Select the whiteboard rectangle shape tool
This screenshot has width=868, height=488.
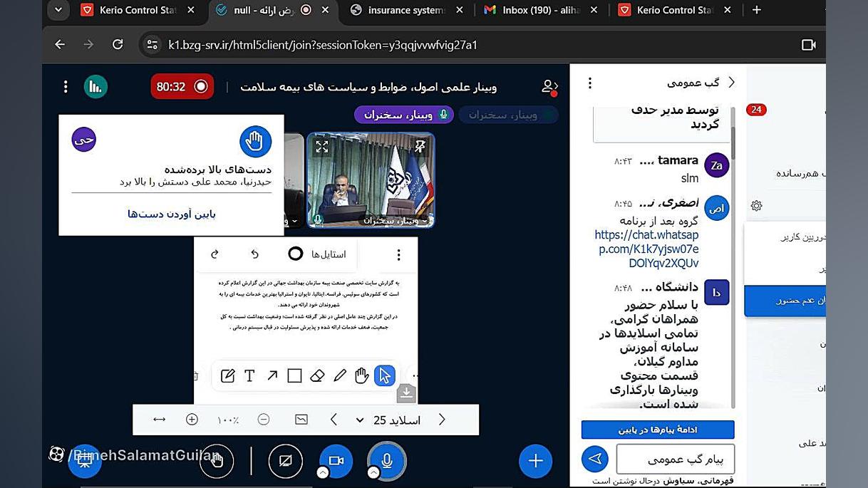click(x=294, y=375)
